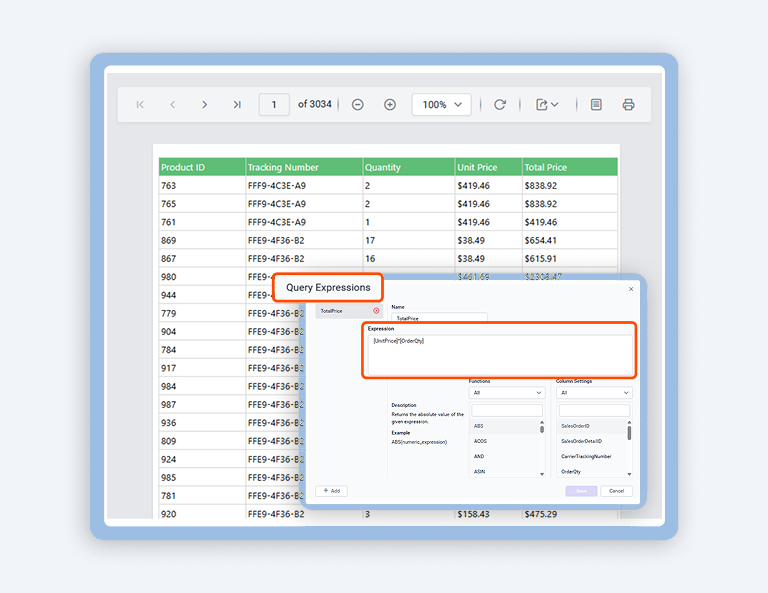Select the ABS function
Image resolution: width=768 pixels, height=593 pixels.
[x=504, y=426]
